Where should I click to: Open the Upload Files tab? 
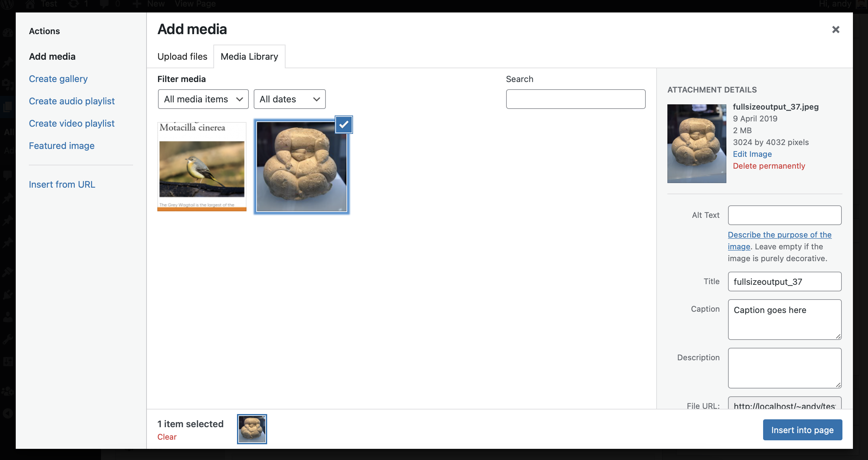pos(183,56)
